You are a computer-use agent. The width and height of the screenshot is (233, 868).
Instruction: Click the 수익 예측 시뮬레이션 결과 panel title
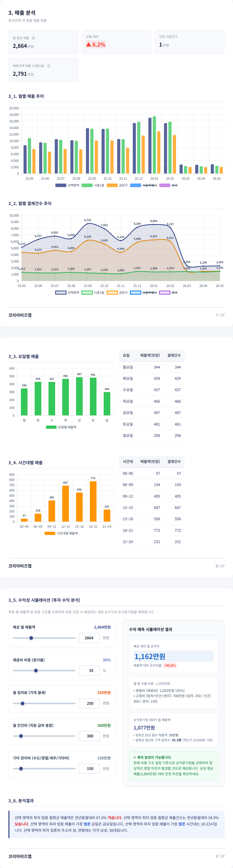point(151,629)
